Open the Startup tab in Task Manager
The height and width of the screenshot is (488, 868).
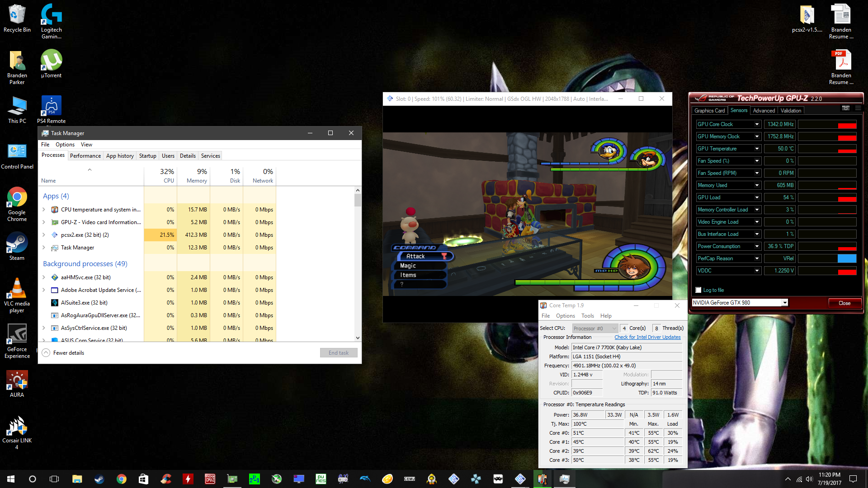point(147,156)
